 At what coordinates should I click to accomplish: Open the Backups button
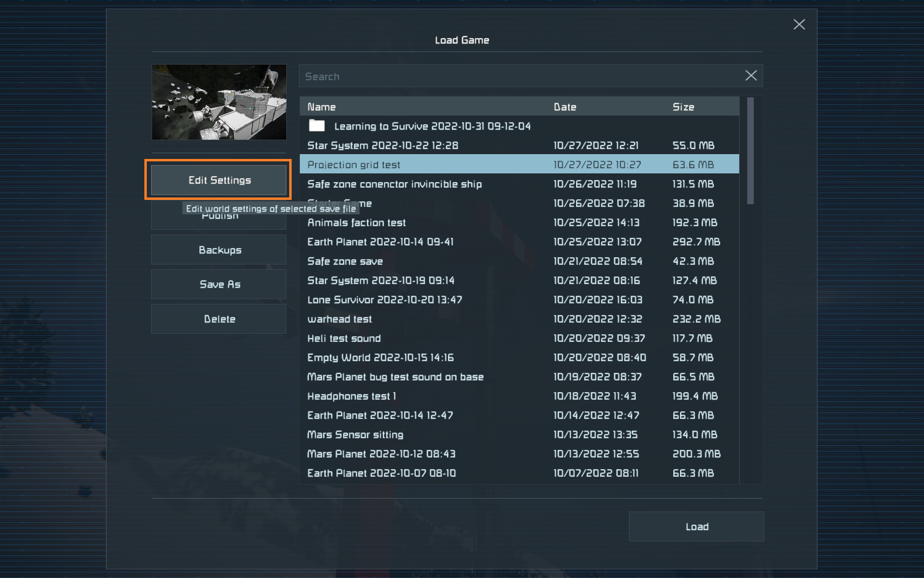(219, 250)
